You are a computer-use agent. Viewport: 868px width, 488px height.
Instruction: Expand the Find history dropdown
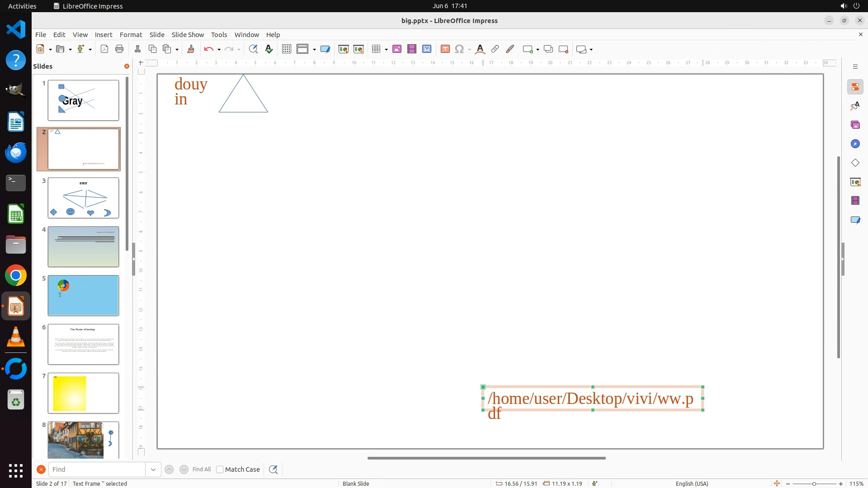click(153, 469)
